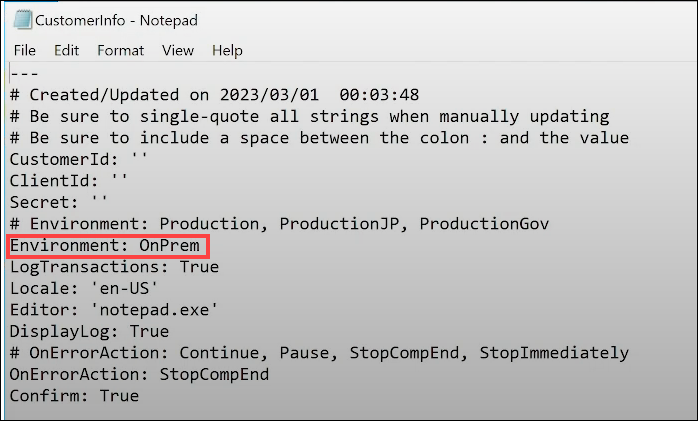Screen dimensions: 698x421
Task: Click the ClientId line in the text
Action: (68, 181)
